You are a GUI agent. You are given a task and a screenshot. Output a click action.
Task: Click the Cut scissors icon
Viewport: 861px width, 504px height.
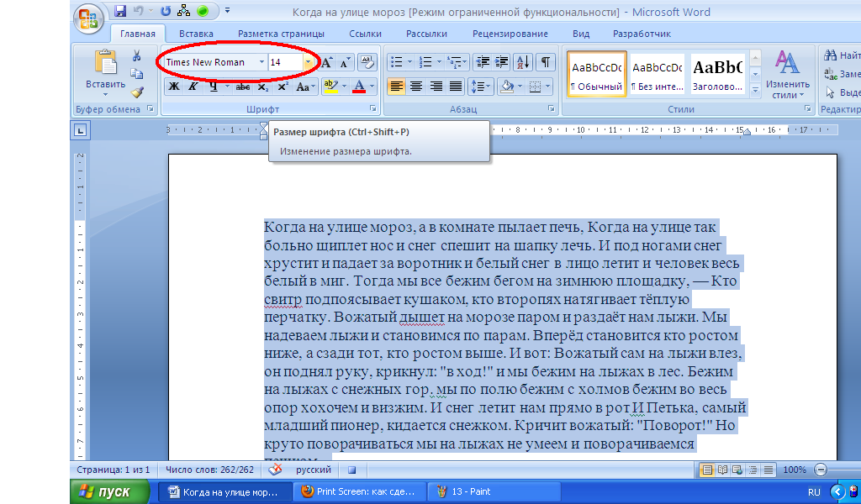click(x=136, y=55)
